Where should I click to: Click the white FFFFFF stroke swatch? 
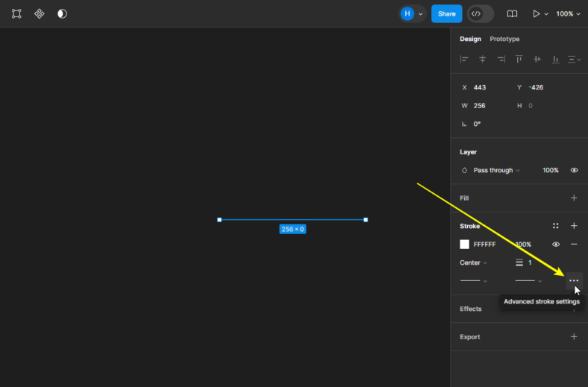(464, 245)
